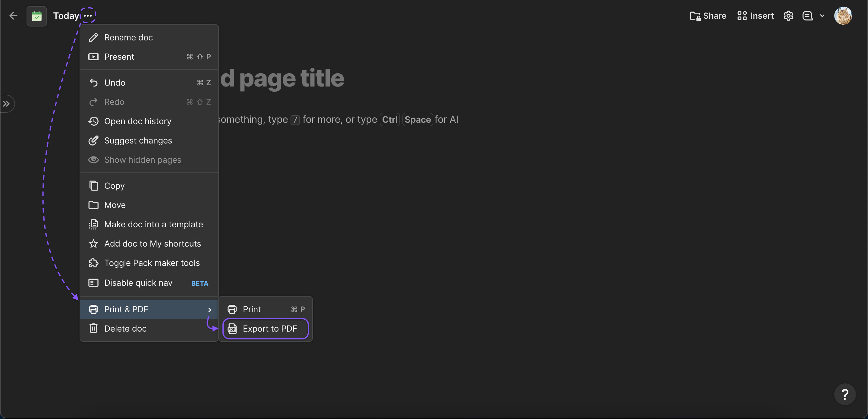Click the back arrow icon
The width and height of the screenshot is (868, 419).
tap(13, 15)
